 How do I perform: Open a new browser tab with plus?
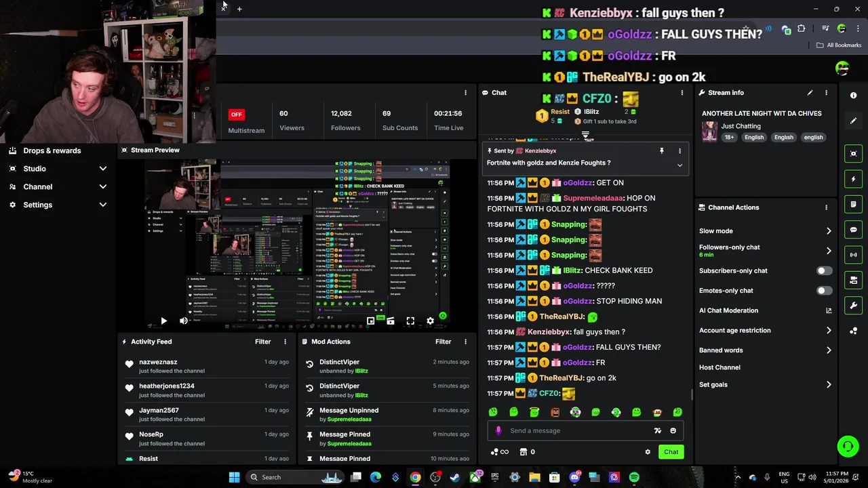pyautogui.click(x=239, y=9)
